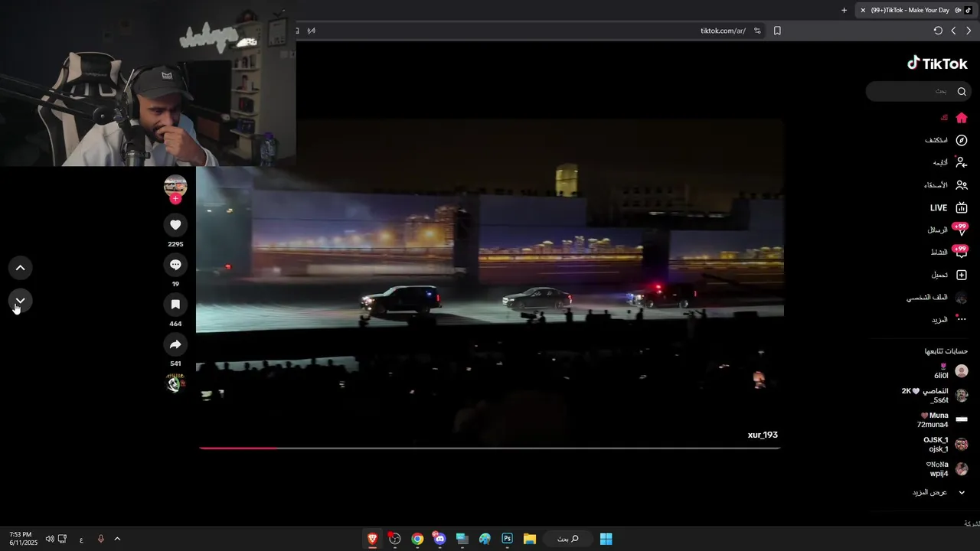
Task: Follow creator with red plus badge
Action: (x=175, y=199)
